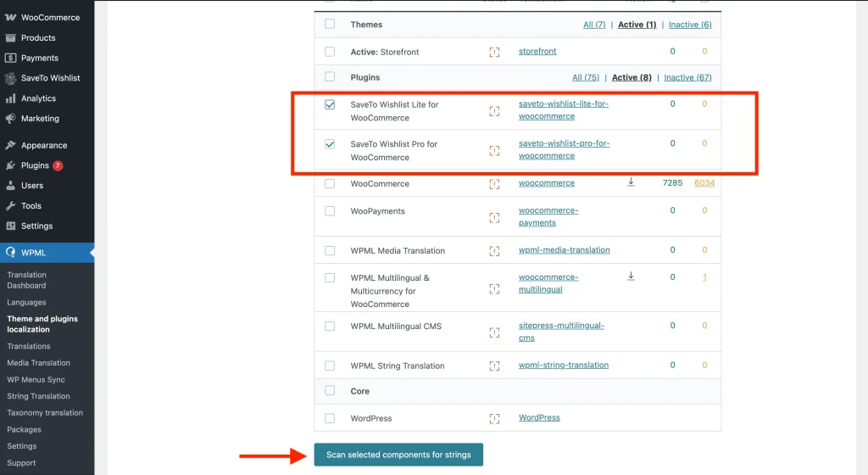
Task: Filter themes by Inactive (6)
Action: click(x=690, y=25)
